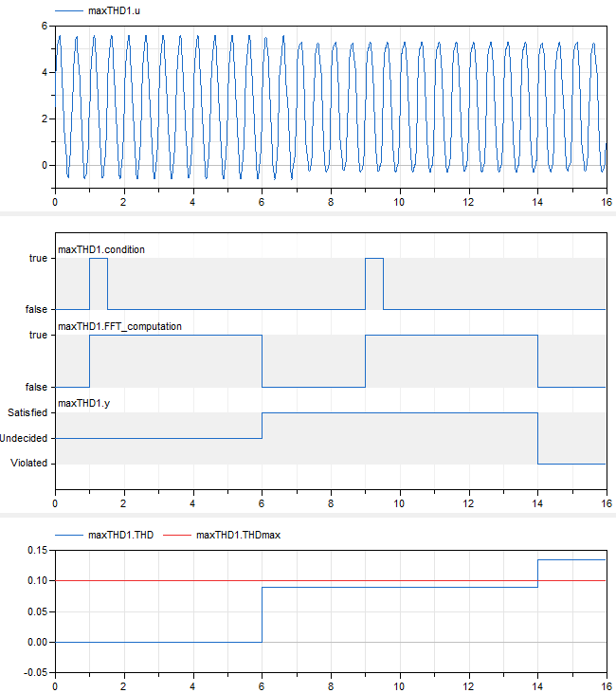Screen dimensions: 616x693
Task: Click the maxTHD1.FFT_computation signal label
Action: pos(120,326)
